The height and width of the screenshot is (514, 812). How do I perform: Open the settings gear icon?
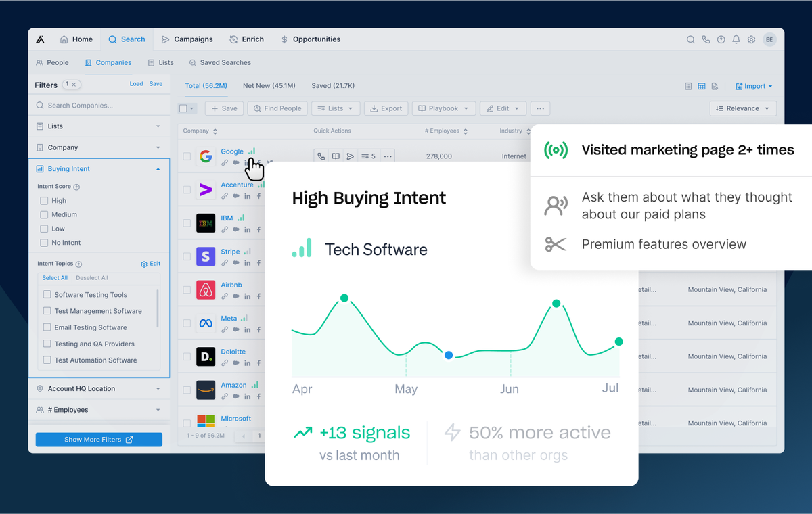click(x=751, y=40)
